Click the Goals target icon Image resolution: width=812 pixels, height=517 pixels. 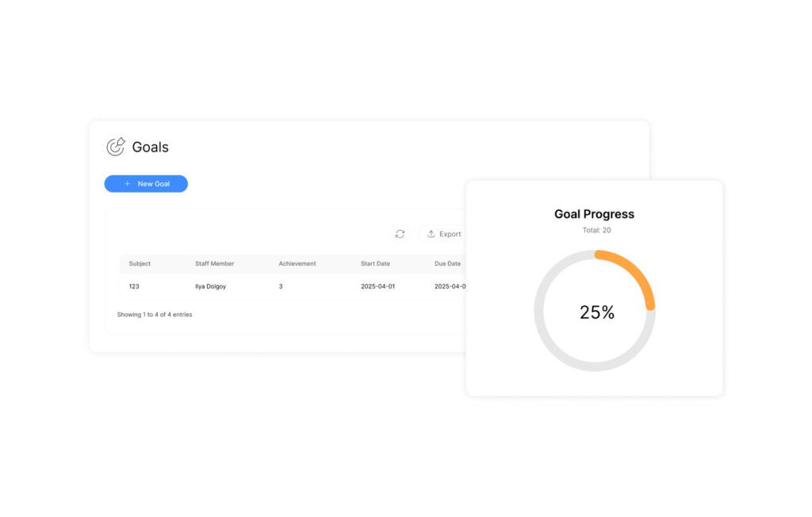pos(116,147)
